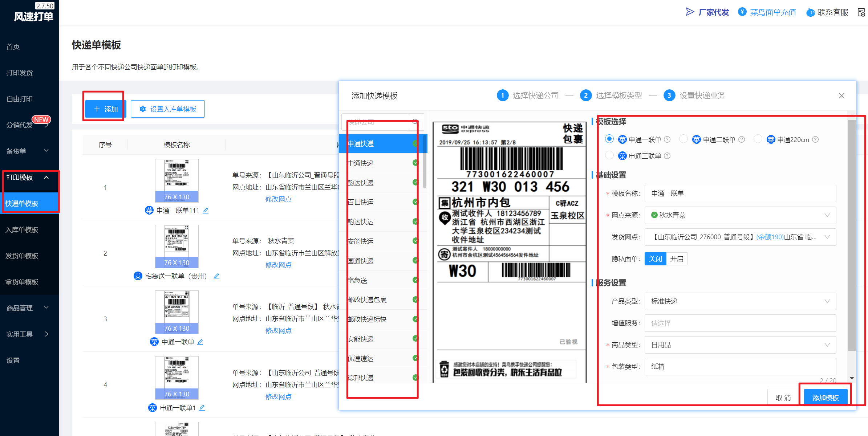Viewport: 868px width, 436px height.
Task: Click 修改网点 link in row 2
Action: [279, 265]
